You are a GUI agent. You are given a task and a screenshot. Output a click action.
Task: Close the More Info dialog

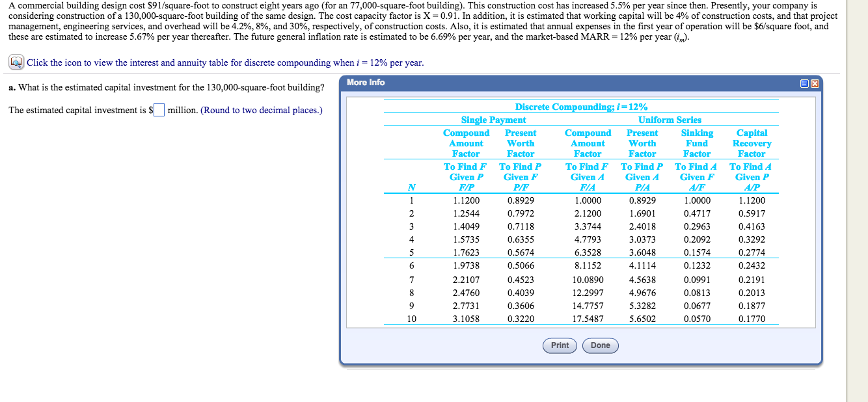814,83
